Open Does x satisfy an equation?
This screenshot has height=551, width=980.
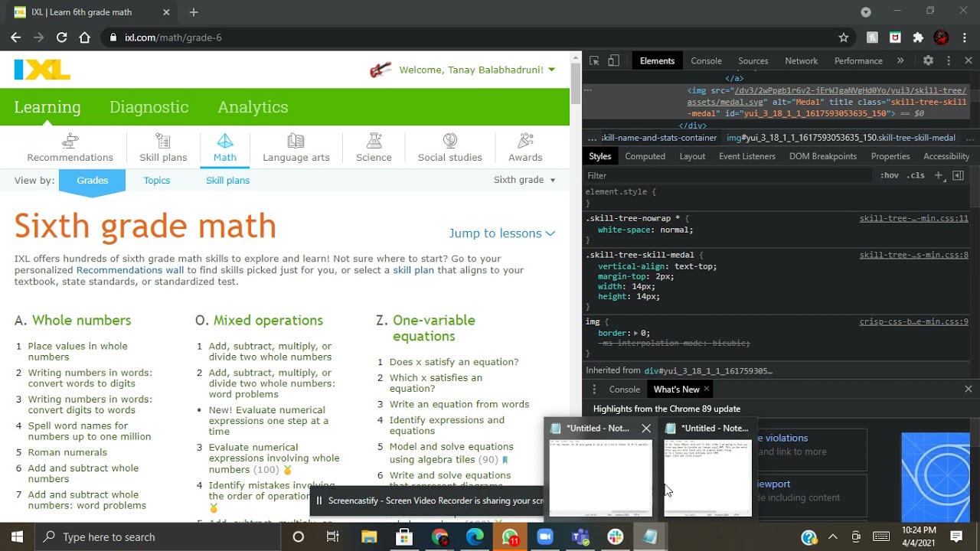(x=453, y=362)
